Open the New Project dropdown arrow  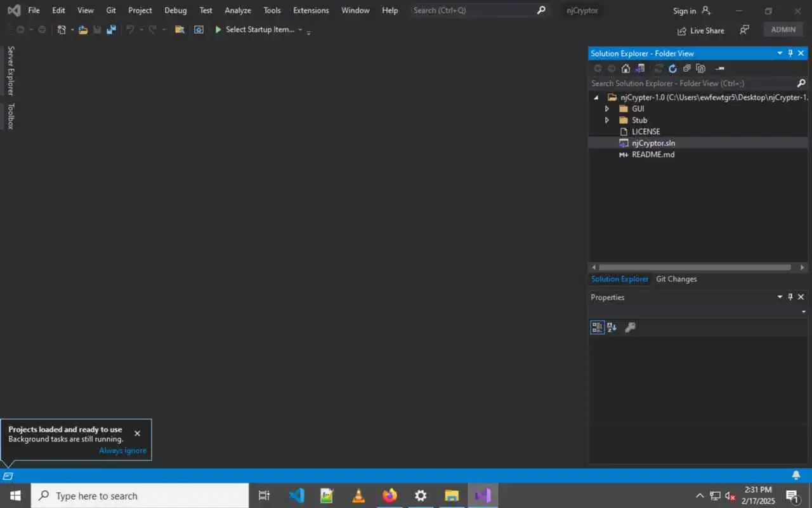click(72, 30)
